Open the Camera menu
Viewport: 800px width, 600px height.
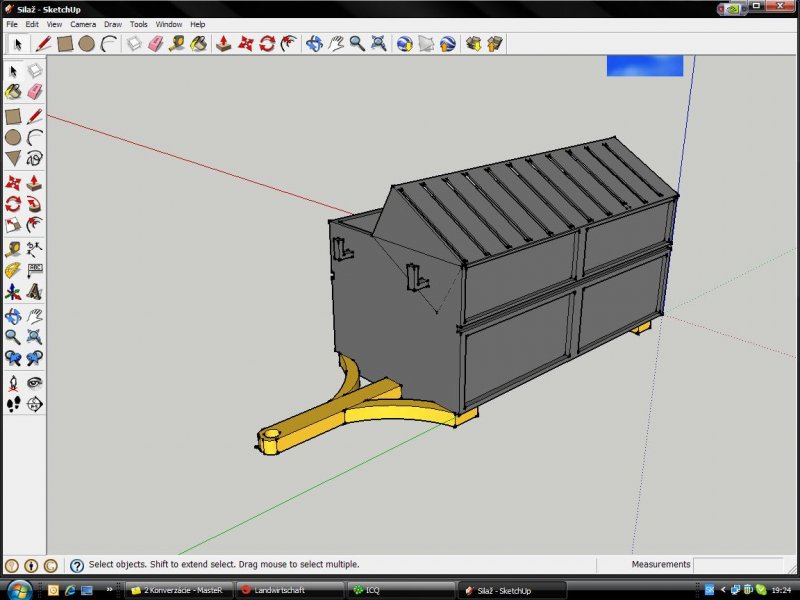[83, 24]
